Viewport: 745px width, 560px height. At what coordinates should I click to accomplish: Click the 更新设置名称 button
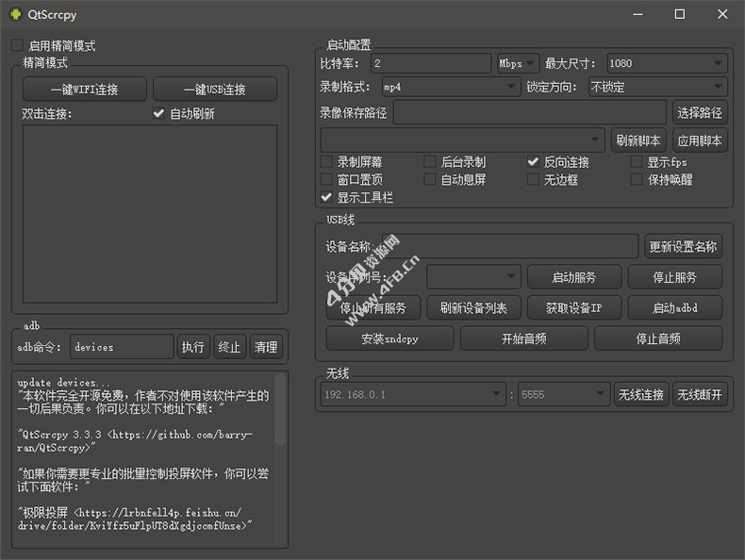click(x=683, y=246)
